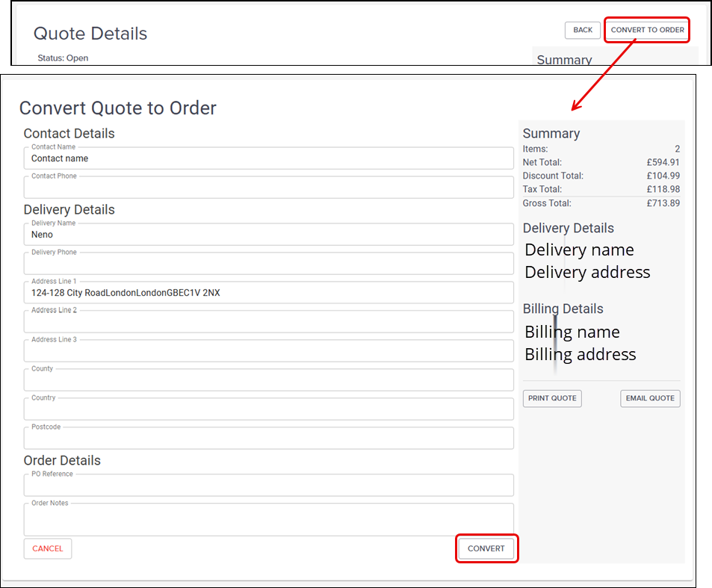This screenshot has width=712, height=588.
Task: Click the Print Quote button
Action: point(552,398)
